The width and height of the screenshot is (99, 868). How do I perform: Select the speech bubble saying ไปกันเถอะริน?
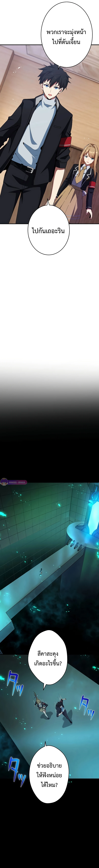pos(48,231)
